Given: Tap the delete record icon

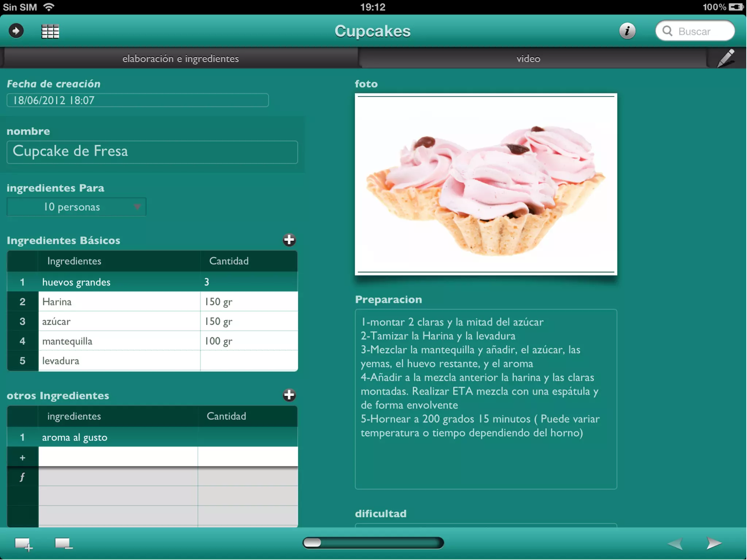Looking at the screenshot, I should tap(63, 544).
